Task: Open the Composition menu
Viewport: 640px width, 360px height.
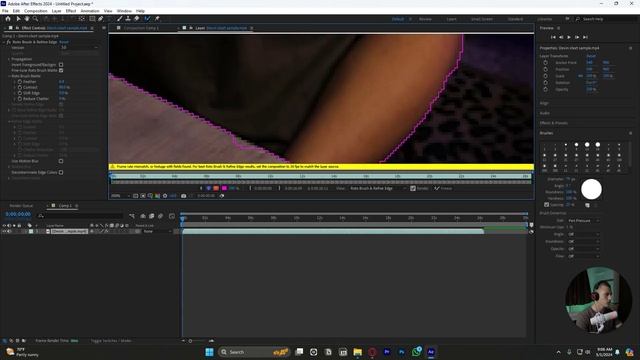Action: point(36,11)
